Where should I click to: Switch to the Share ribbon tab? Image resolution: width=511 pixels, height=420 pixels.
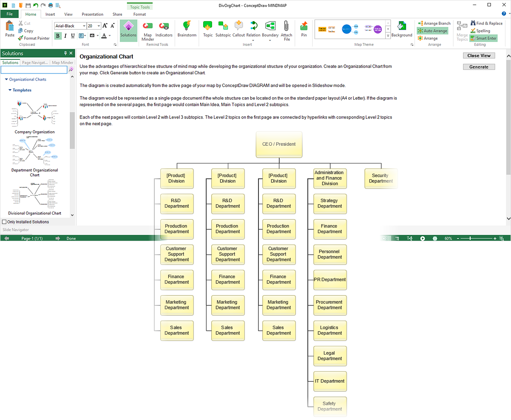click(117, 14)
